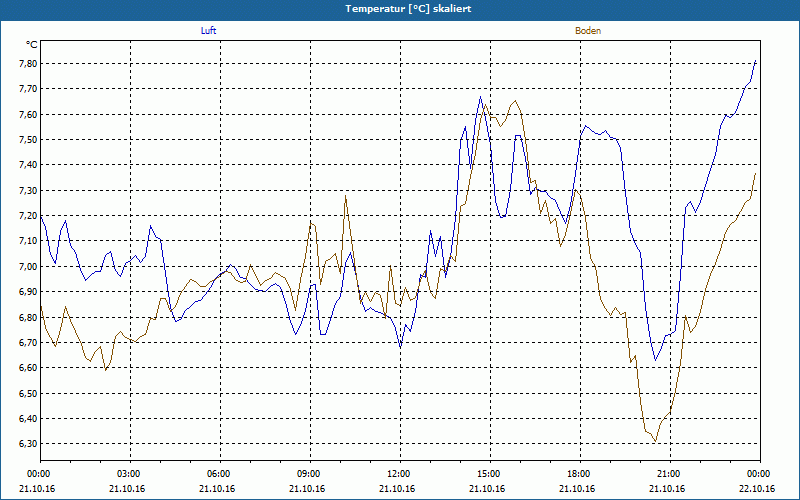Select the 6,50 y-axis value
Viewport: 800px width, 500px height.
pyautogui.click(x=28, y=393)
